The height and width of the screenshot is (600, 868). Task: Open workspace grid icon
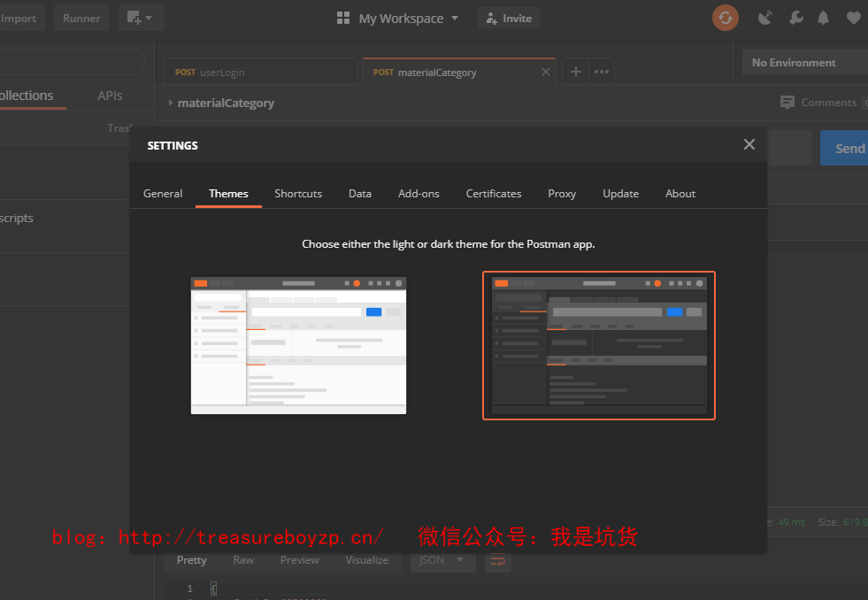tap(343, 19)
